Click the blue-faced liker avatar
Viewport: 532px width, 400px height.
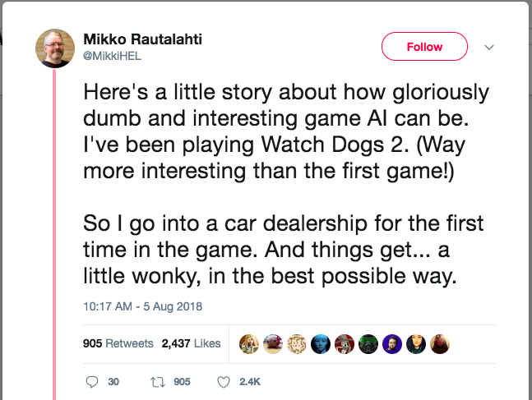pos(321,343)
